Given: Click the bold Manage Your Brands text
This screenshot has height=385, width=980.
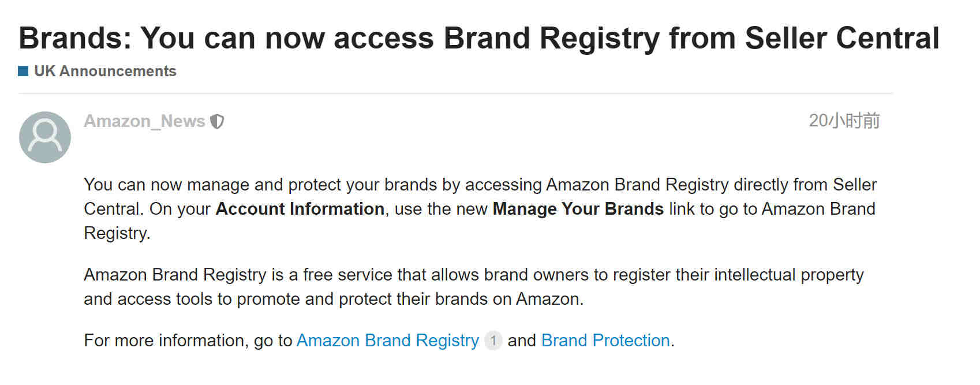Looking at the screenshot, I should (578, 209).
